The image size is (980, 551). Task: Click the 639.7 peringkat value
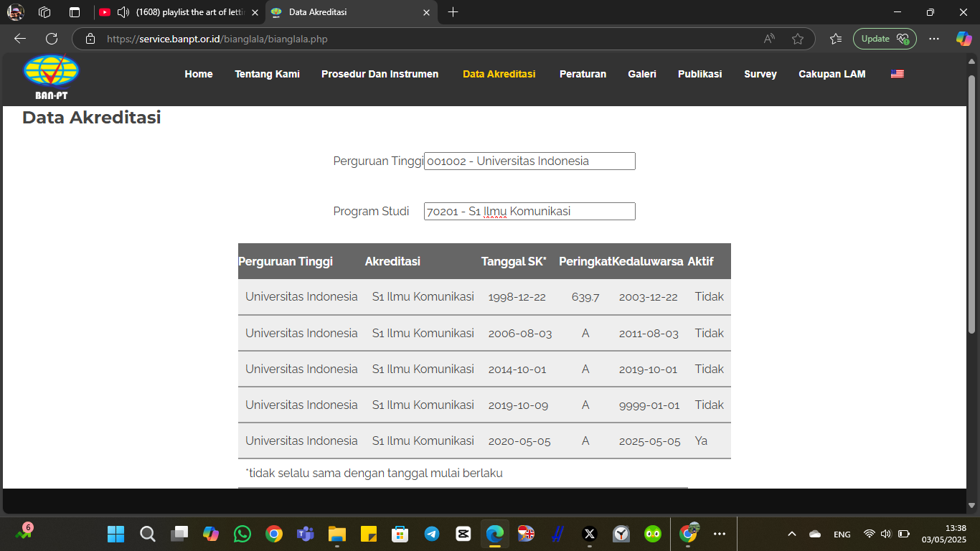coord(585,297)
